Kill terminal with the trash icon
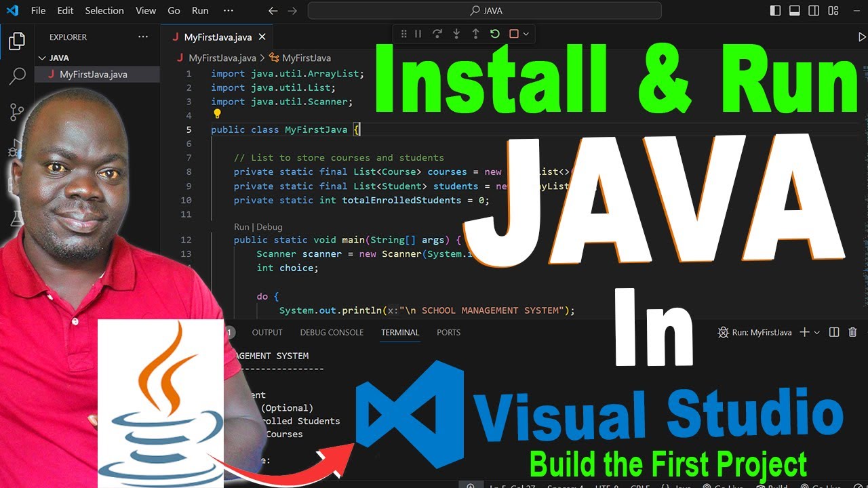Viewport: 868px width, 488px height. 852,332
